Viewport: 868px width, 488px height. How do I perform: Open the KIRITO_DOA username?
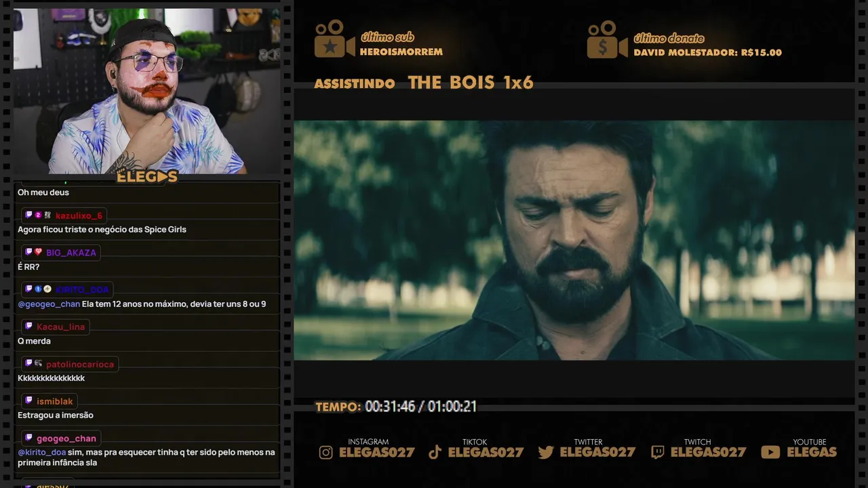point(82,289)
